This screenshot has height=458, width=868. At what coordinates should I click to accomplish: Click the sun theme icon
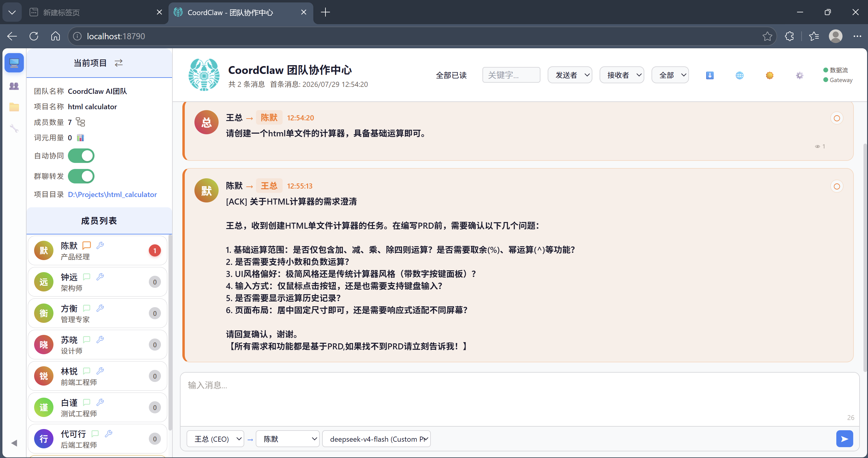coord(770,75)
